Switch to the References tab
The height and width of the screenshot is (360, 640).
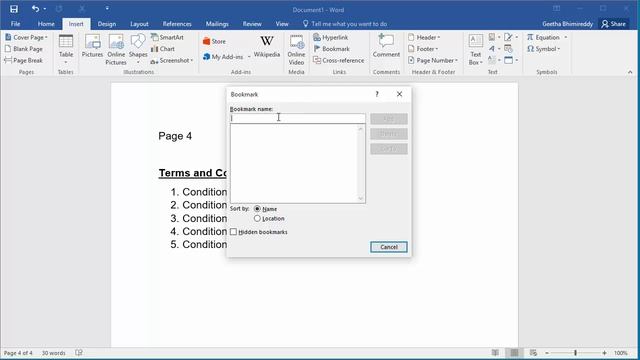(177, 24)
